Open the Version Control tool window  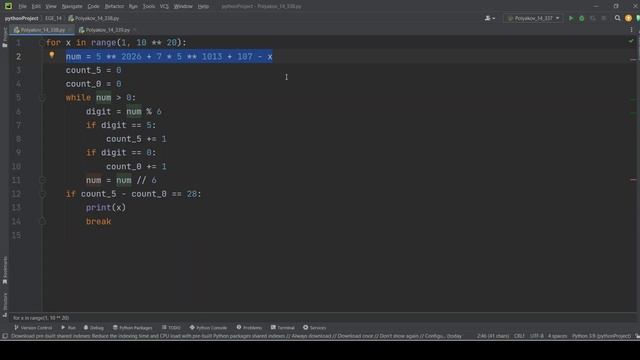(x=33, y=328)
